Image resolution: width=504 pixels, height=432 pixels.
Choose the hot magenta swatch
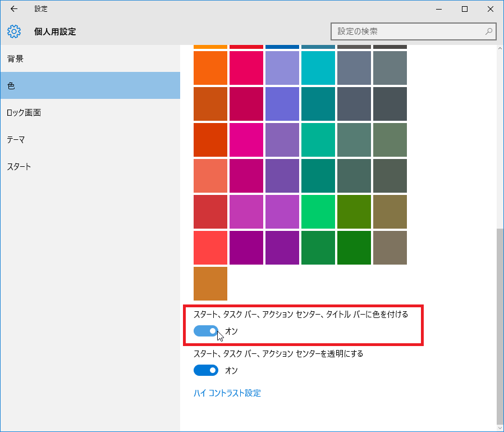pyautogui.click(x=246, y=140)
